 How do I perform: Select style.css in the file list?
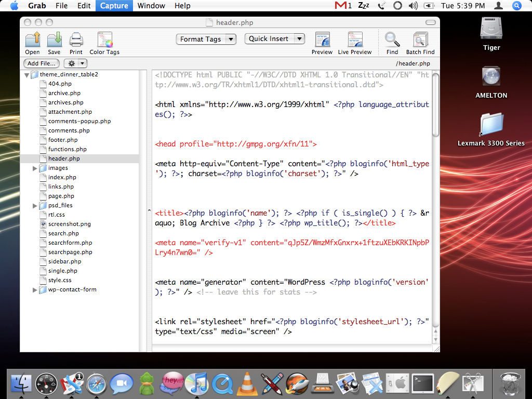click(60, 280)
